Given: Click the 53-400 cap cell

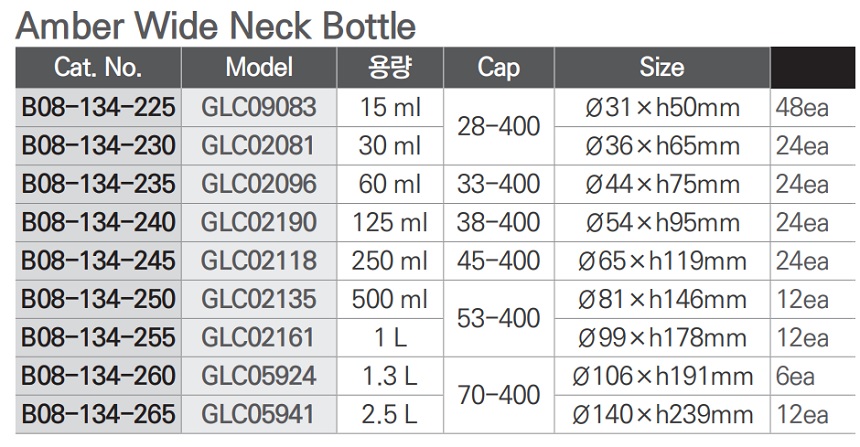Looking at the screenshot, I should (498, 318).
